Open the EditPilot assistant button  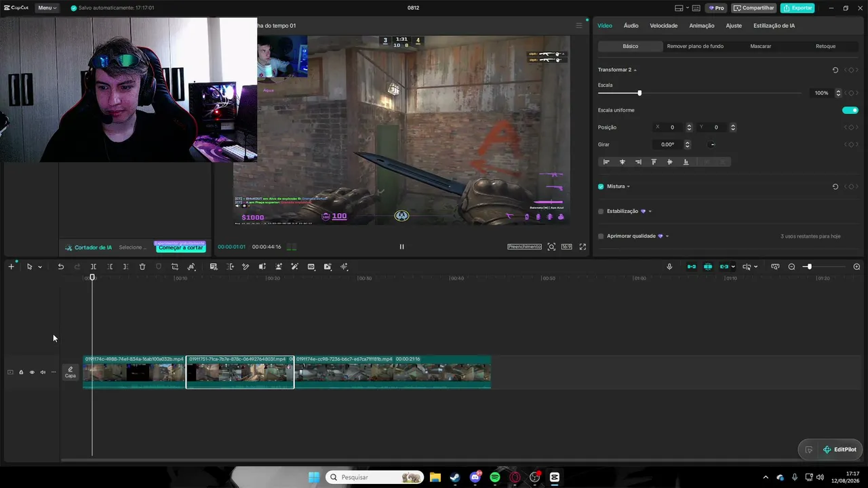(840, 449)
